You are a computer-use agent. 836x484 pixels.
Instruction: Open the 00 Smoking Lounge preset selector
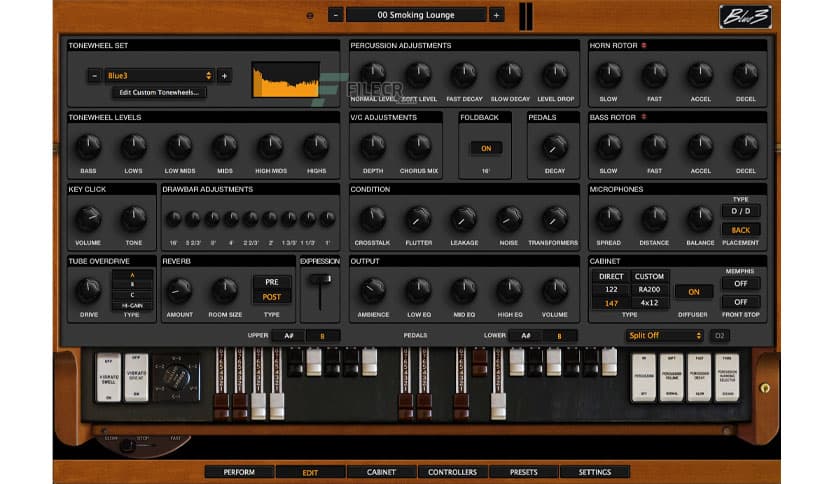point(416,15)
